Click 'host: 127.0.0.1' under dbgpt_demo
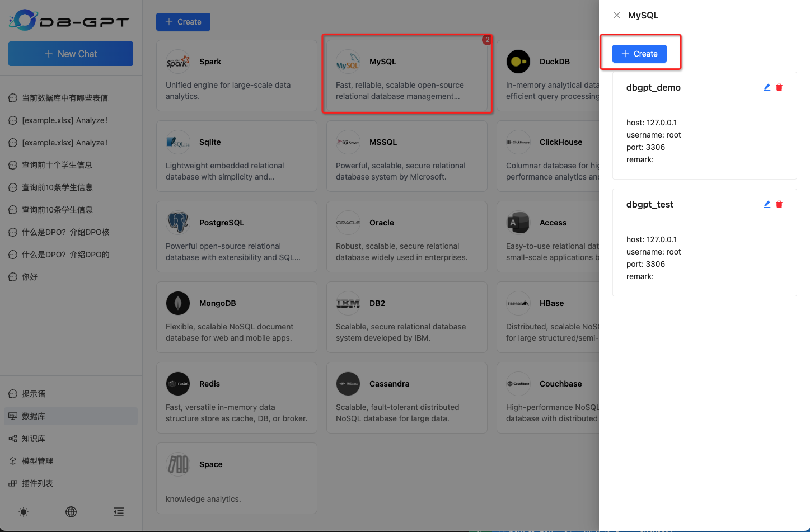The image size is (810, 532). point(652,123)
